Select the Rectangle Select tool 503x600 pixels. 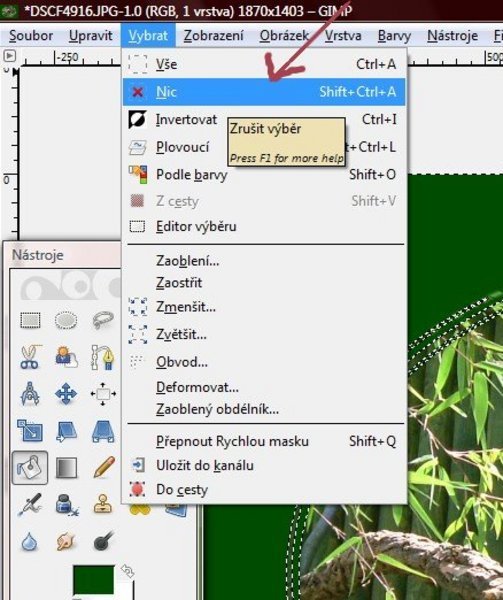pos(30,320)
